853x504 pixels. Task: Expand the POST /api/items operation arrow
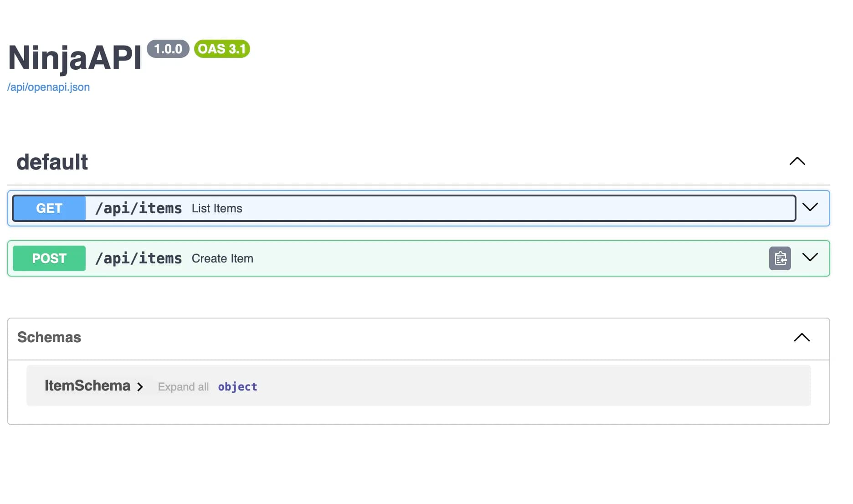810,257
